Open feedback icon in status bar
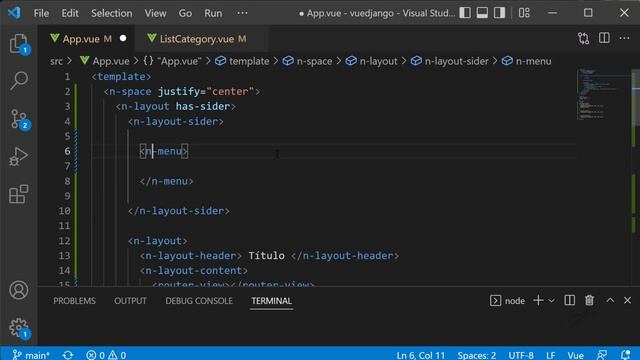Image resolution: width=640 pixels, height=360 pixels. 602,355
